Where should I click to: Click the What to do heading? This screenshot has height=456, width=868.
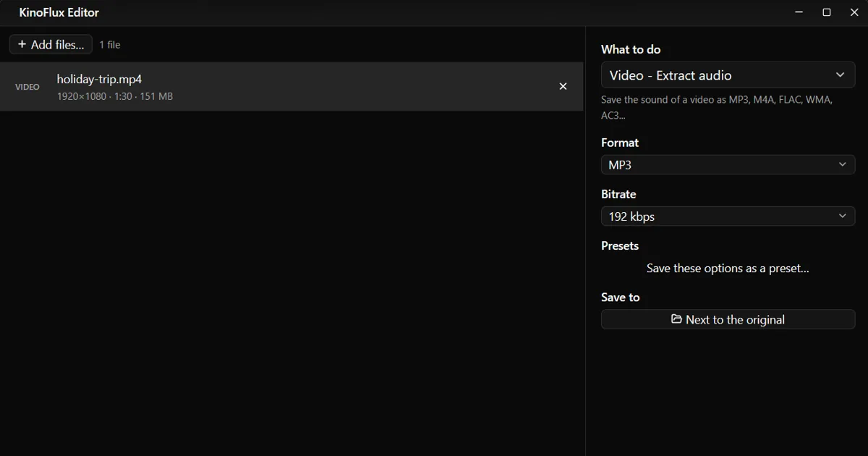pyautogui.click(x=631, y=49)
